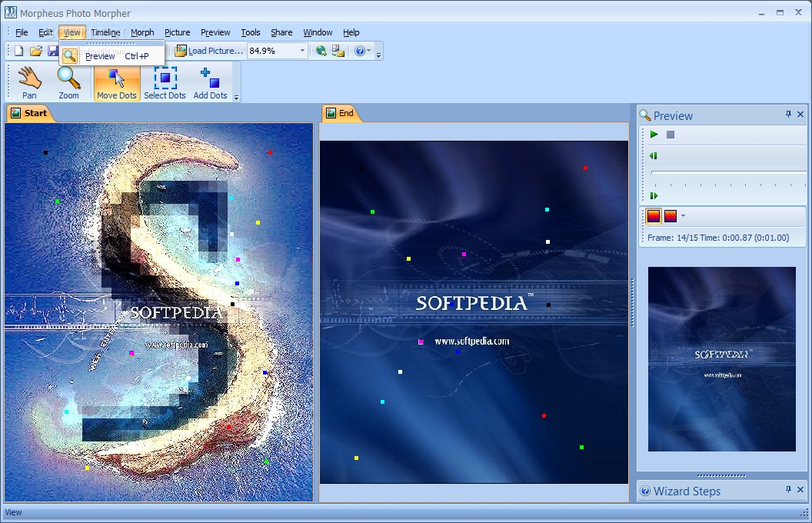812x523 pixels.
Task: Click the preview panel bottom splitter grip
Action: point(721,475)
